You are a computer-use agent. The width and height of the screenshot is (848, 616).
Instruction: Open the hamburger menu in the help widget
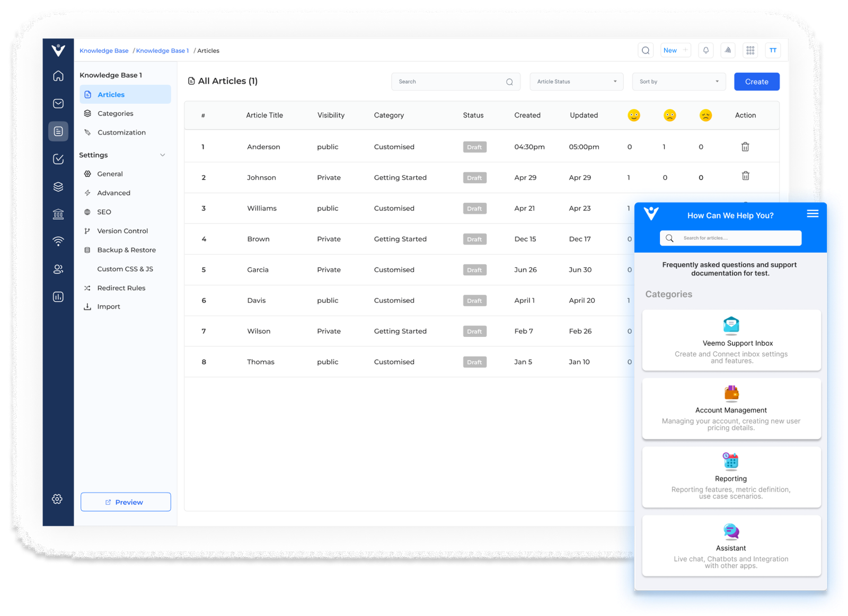click(x=812, y=213)
